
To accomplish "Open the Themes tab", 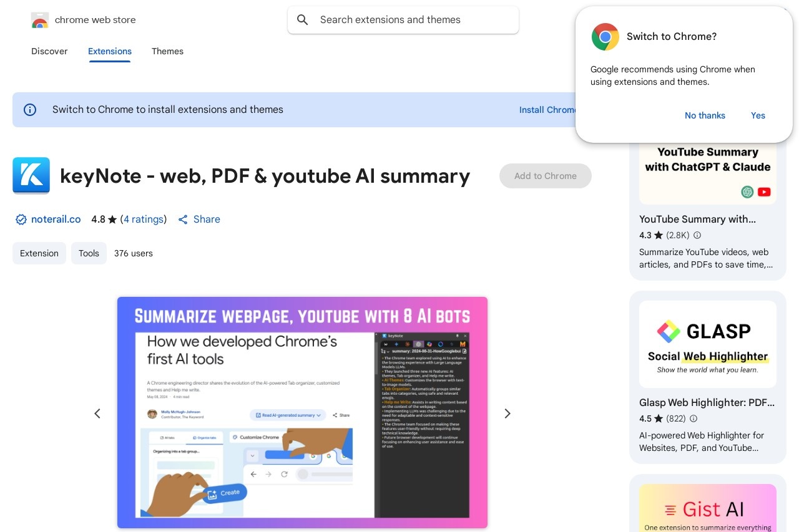I will coord(167,51).
